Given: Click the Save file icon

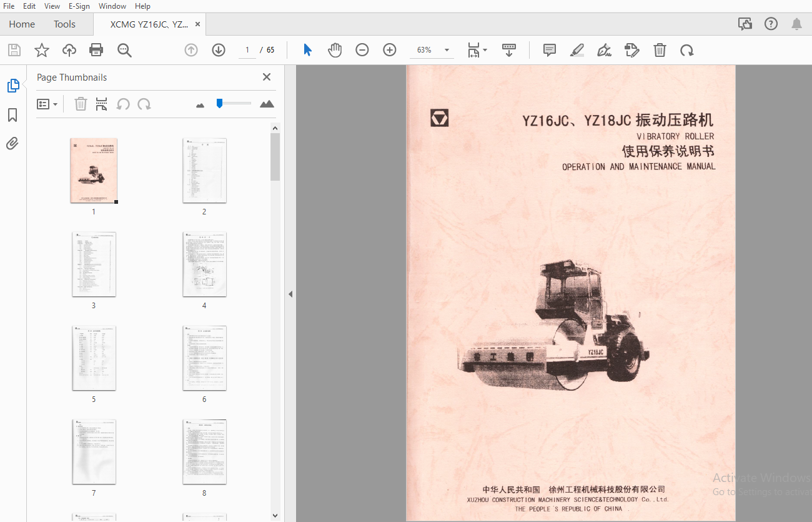Looking at the screenshot, I should point(14,50).
